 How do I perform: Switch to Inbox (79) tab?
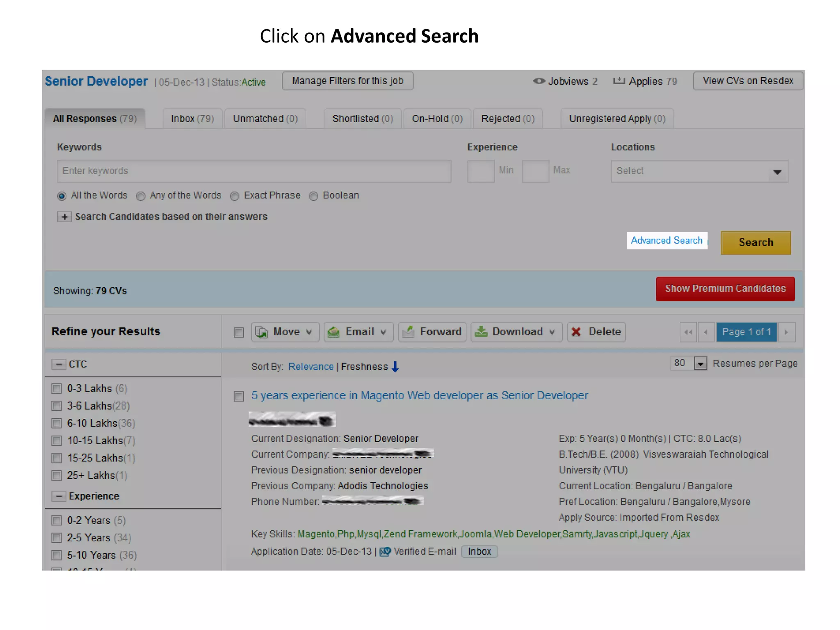coord(192,119)
